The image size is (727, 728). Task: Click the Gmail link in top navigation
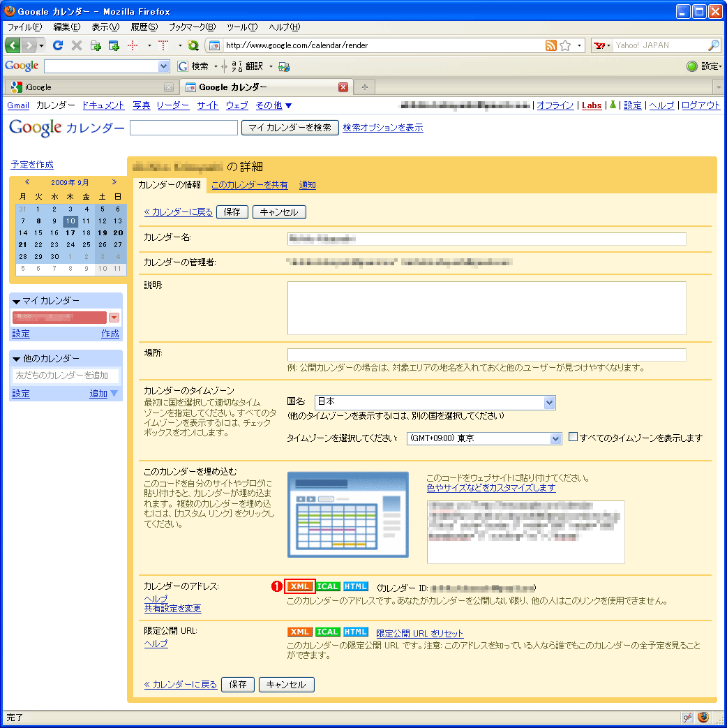(18, 105)
